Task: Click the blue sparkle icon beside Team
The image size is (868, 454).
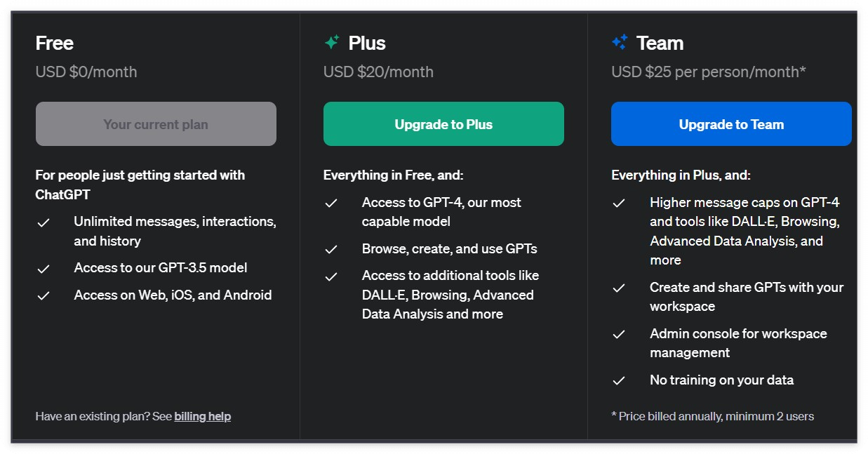Action: pos(620,43)
